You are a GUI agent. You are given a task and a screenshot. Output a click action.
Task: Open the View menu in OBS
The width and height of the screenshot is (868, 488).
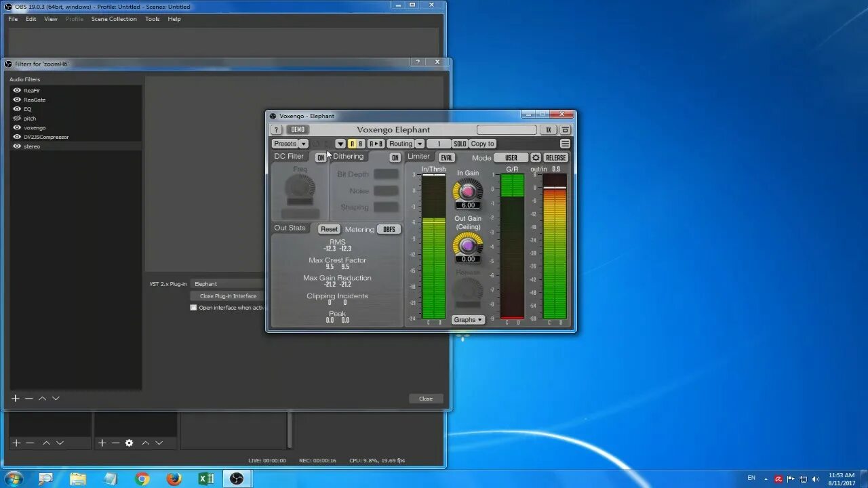point(51,19)
